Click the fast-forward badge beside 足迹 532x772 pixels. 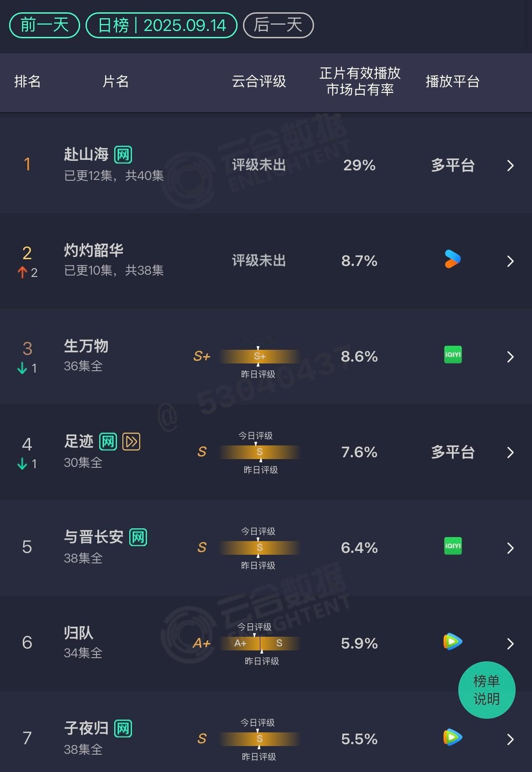point(132,442)
